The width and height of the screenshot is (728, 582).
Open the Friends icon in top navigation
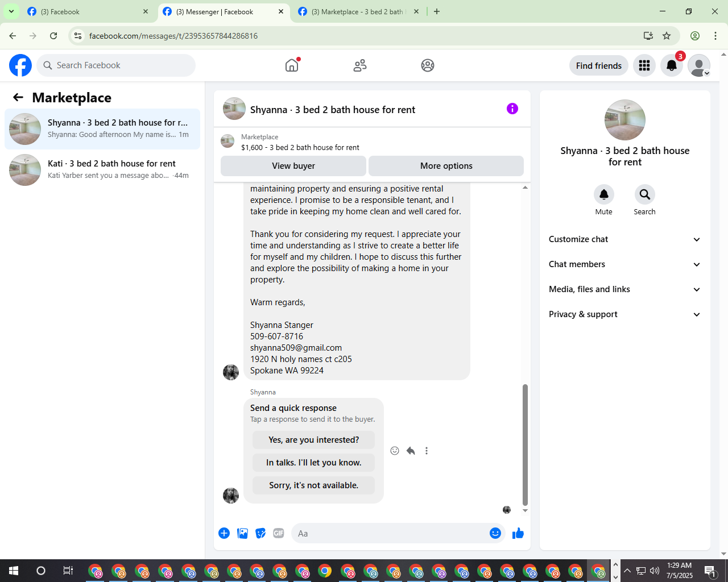coord(360,65)
